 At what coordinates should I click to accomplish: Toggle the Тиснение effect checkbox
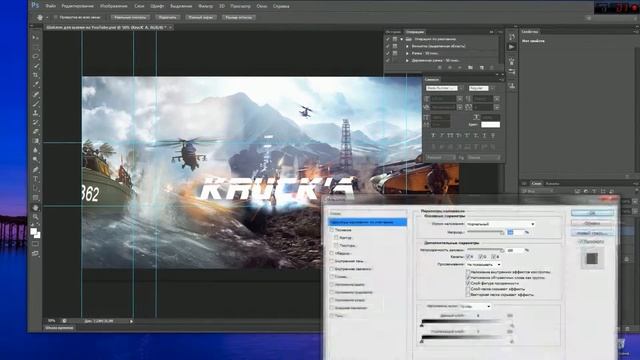point(332,230)
